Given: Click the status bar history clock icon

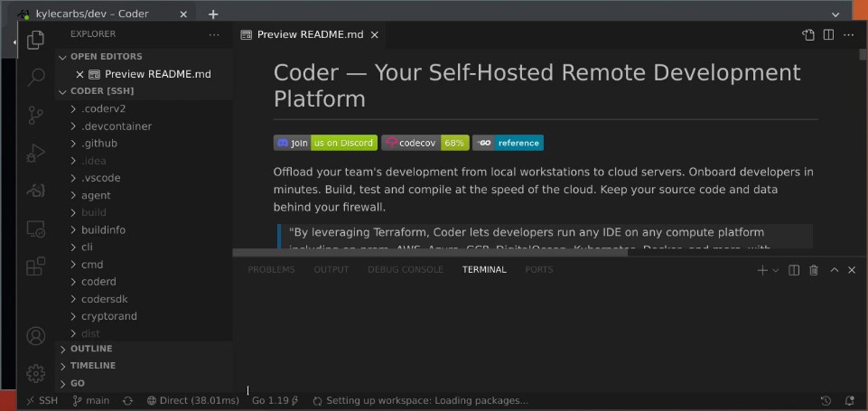Looking at the screenshot, I should tap(826, 400).
